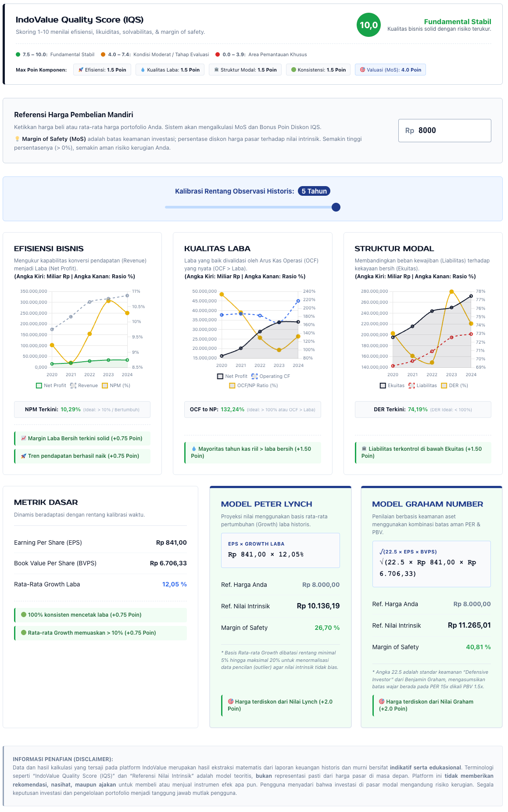
Task: Click the chart icon beside Margin Laba Bersih
Action: pyautogui.click(x=24, y=438)
